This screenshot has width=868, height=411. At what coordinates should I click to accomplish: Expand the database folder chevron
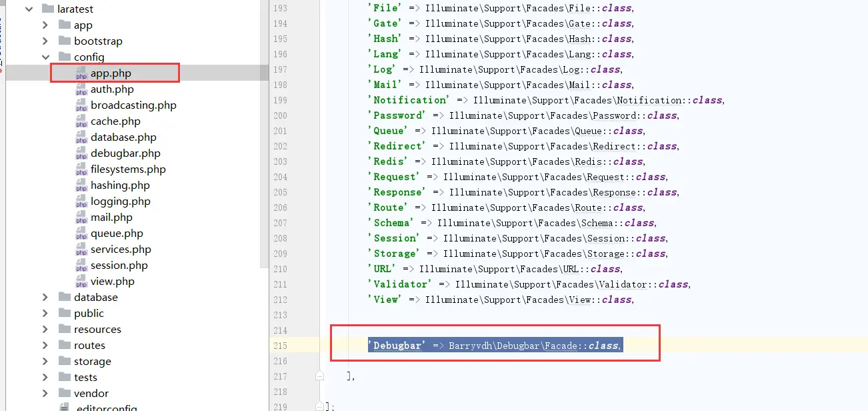click(45, 297)
